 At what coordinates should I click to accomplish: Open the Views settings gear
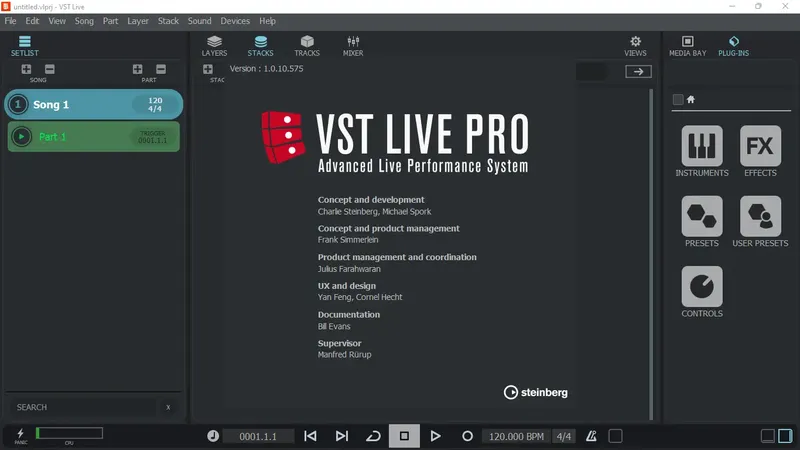point(635,46)
